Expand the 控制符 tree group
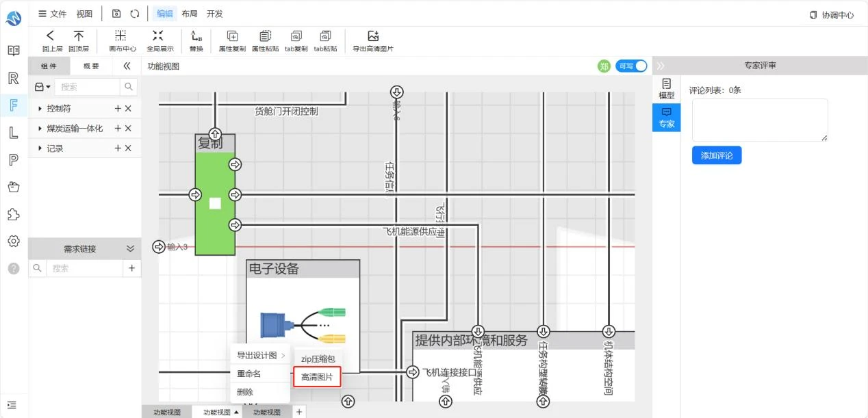The image size is (868, 418). click(40, 109)
